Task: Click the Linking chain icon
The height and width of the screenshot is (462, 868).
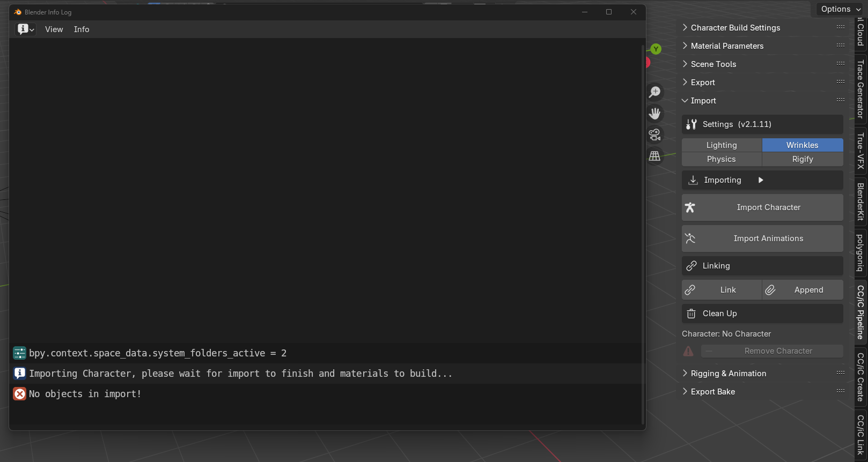Action: click(x=692, y=266)
